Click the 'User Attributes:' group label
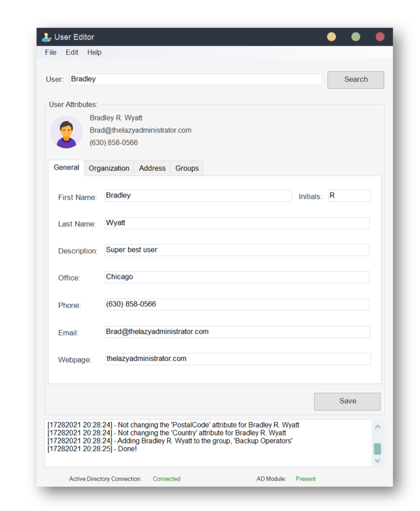 [73, 105]
